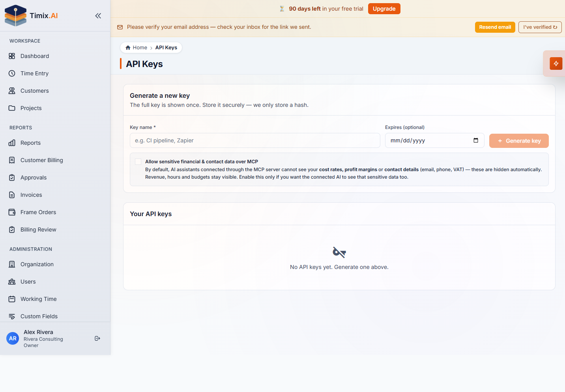Open the Customers section

(55, 91)
